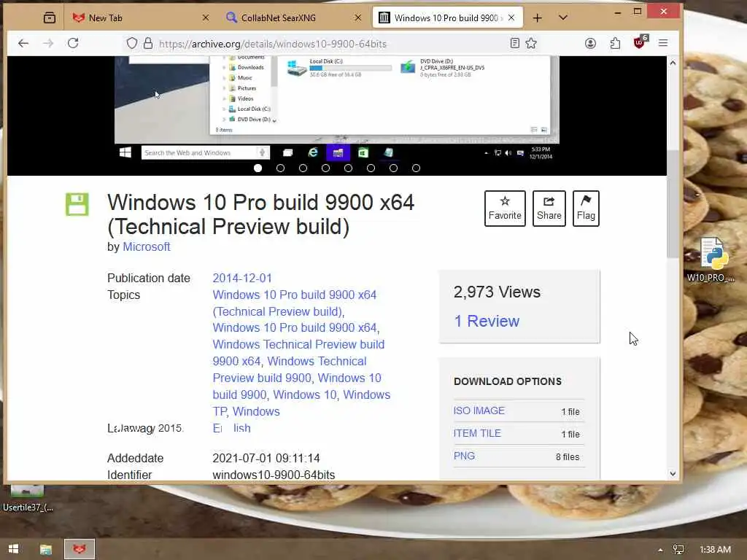747x560 pixels.
Task: Click the 1:38 AM taskbar clock
Action: coord(715,550)
